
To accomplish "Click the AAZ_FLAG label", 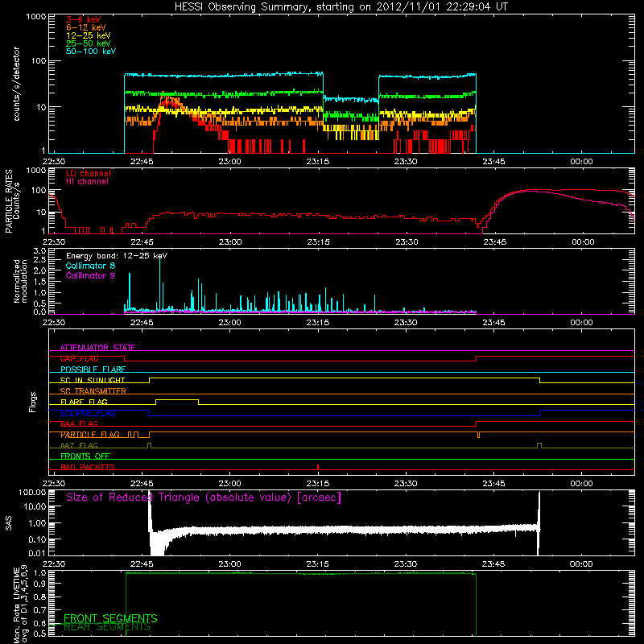I will coord(79,445).
